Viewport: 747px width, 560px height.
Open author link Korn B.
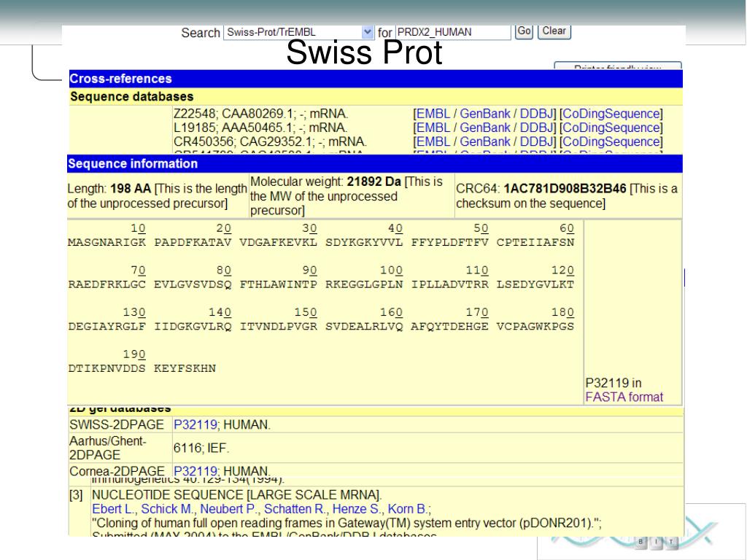[407, 509]
